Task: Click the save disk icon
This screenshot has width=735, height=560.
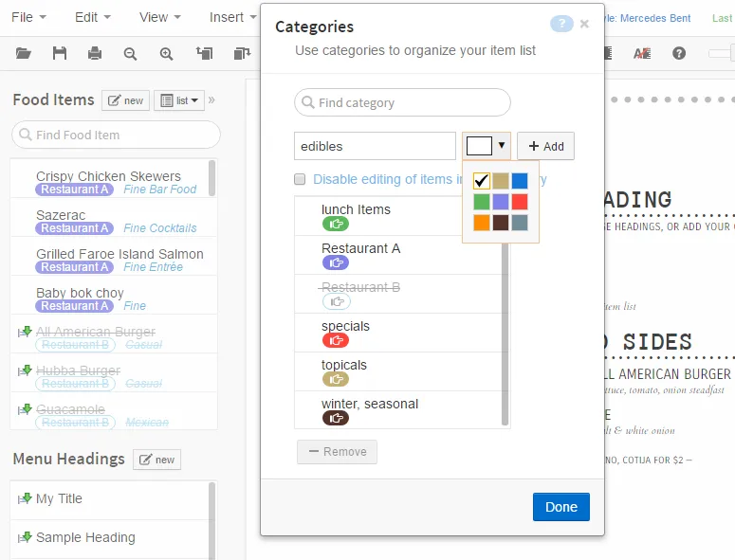Action: 60,53
